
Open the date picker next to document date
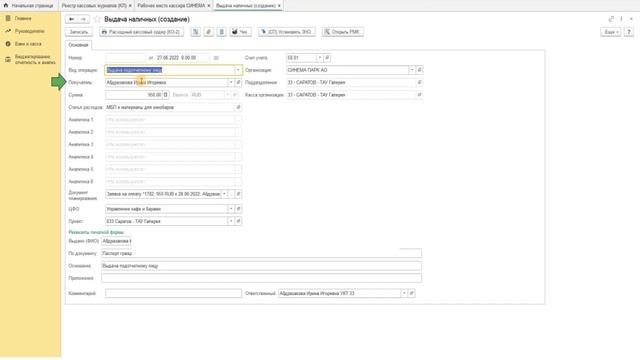(x=216, y=58)
